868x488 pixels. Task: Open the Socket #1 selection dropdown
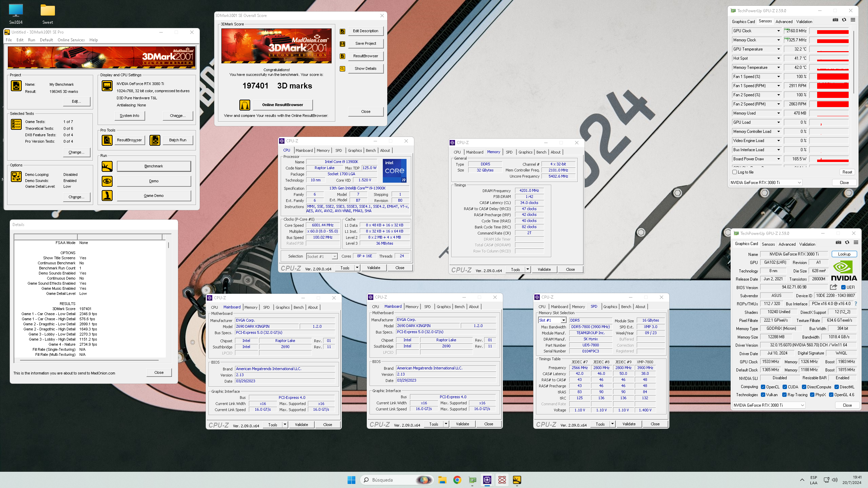point(322,257)
